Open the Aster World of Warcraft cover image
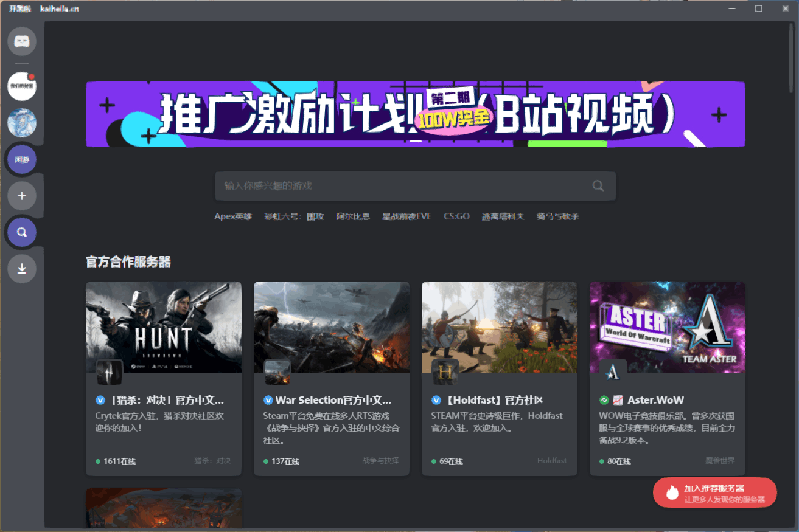 pos(668,327)
